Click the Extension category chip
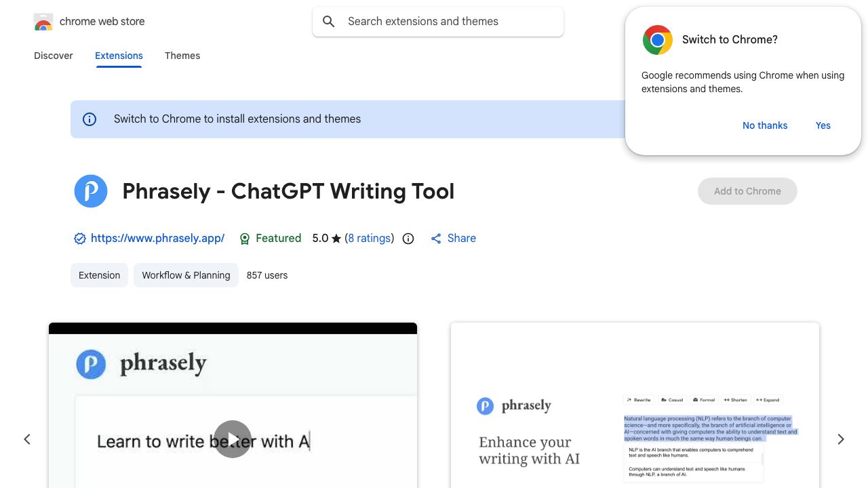868x488 pixels. 99,275
